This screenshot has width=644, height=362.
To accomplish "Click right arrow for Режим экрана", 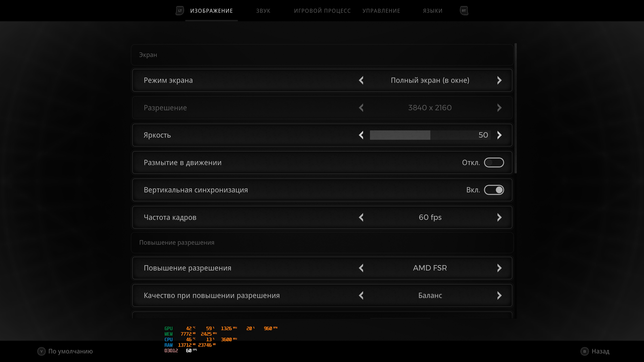I will (x=499, y=80).
